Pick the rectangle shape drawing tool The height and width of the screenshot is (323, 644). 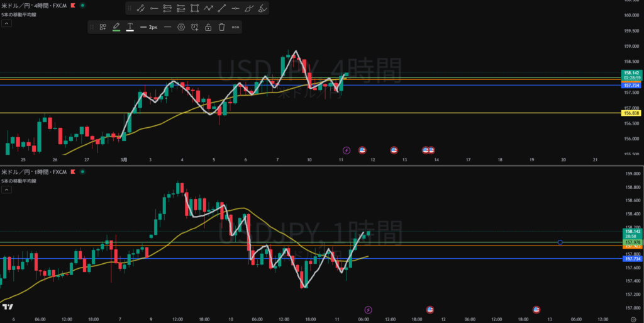(x=194, y=8)
